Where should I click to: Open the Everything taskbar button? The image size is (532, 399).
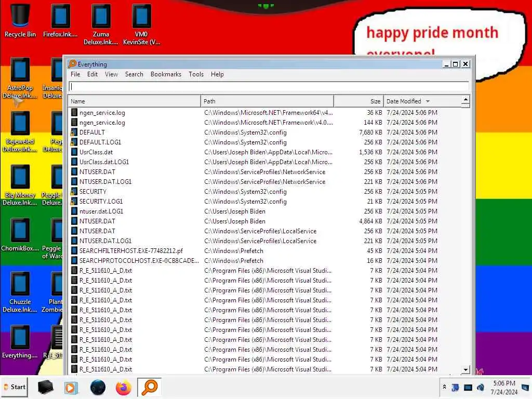pyautogui.click(x=149, y=387)
